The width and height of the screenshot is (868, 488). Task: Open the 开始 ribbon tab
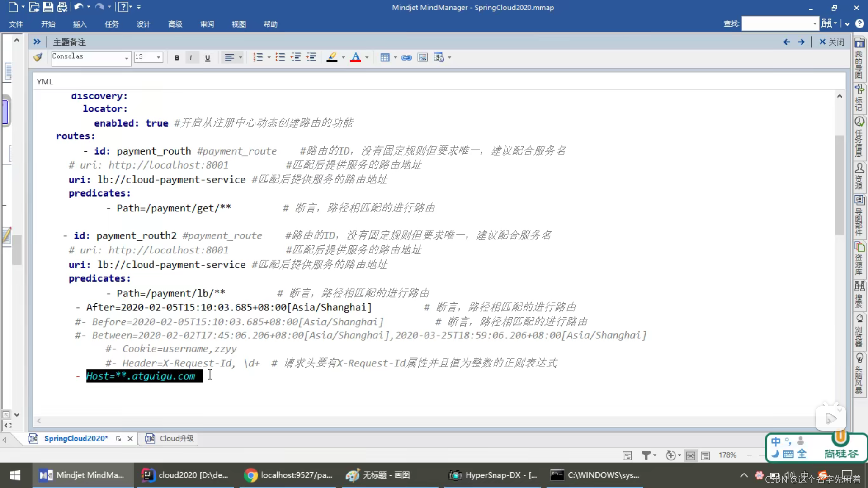48,24
